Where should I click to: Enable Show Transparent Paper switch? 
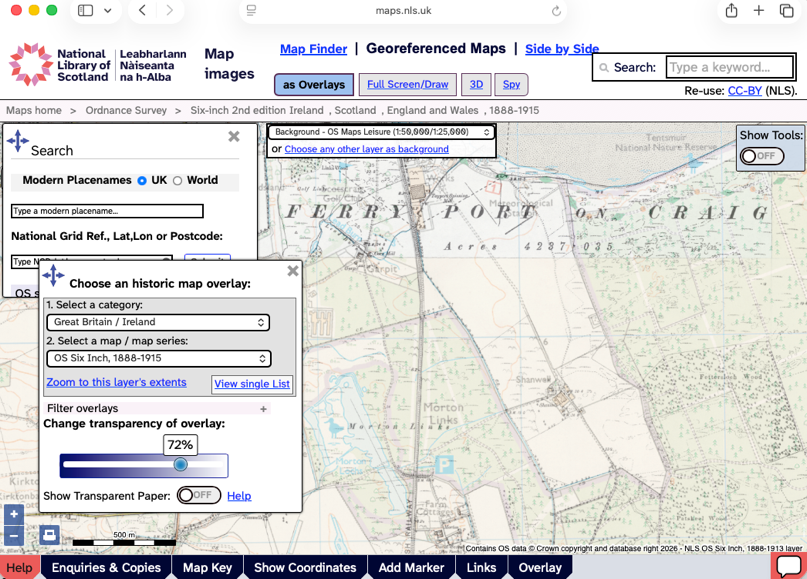199,495
